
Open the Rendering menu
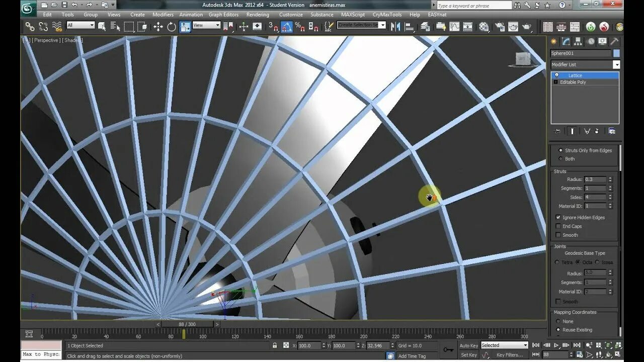(x=258, y=15)
